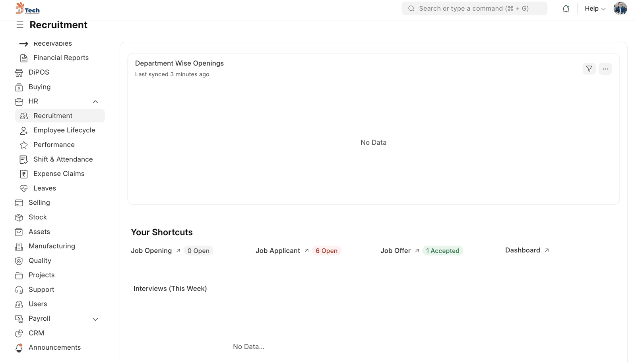
Task: Open the Dashboard shortcut link
Action: point(523,250)
